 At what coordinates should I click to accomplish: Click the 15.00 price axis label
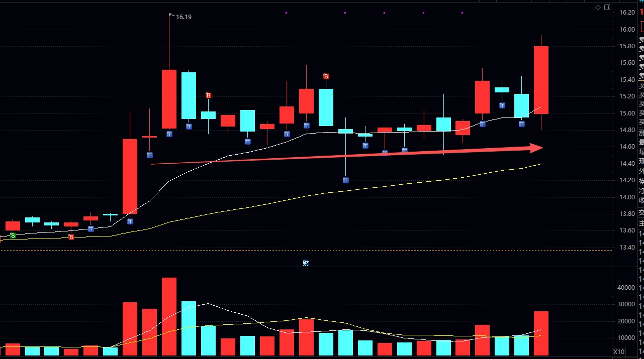pyautogui.click(x=627, y=113)
